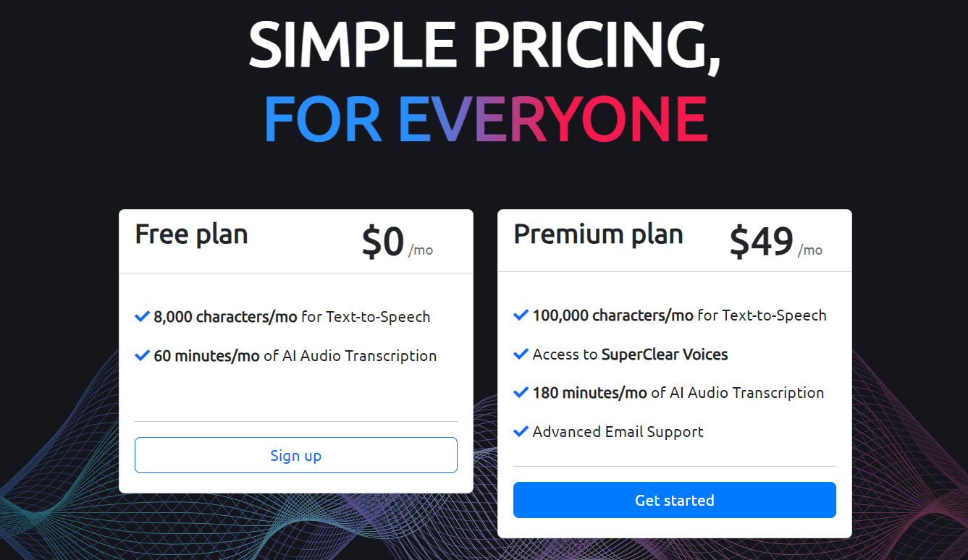Click the gradient FOR EVERYONE headline

pyautogui.click(x=484, y=119)
